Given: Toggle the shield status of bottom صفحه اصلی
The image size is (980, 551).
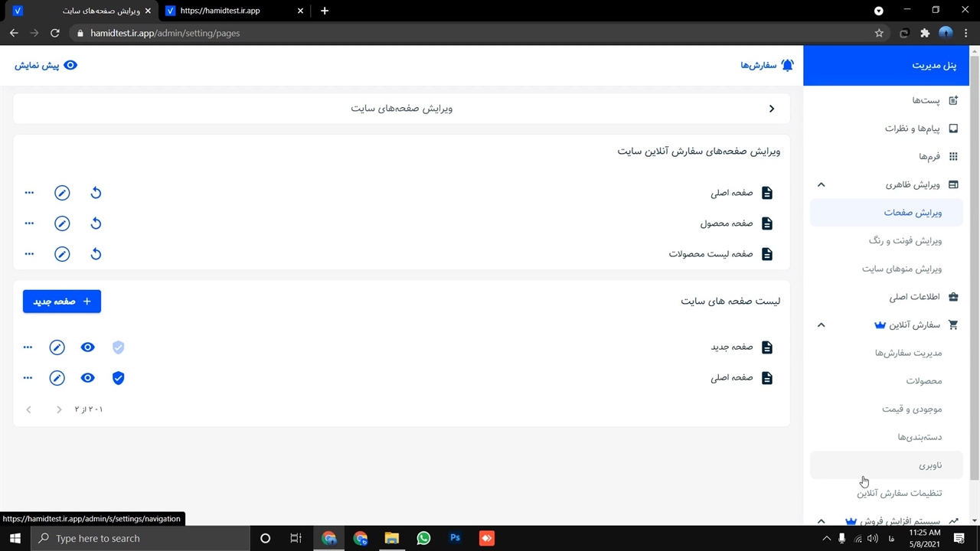Looking at the screenshot, I should (118, 378).
